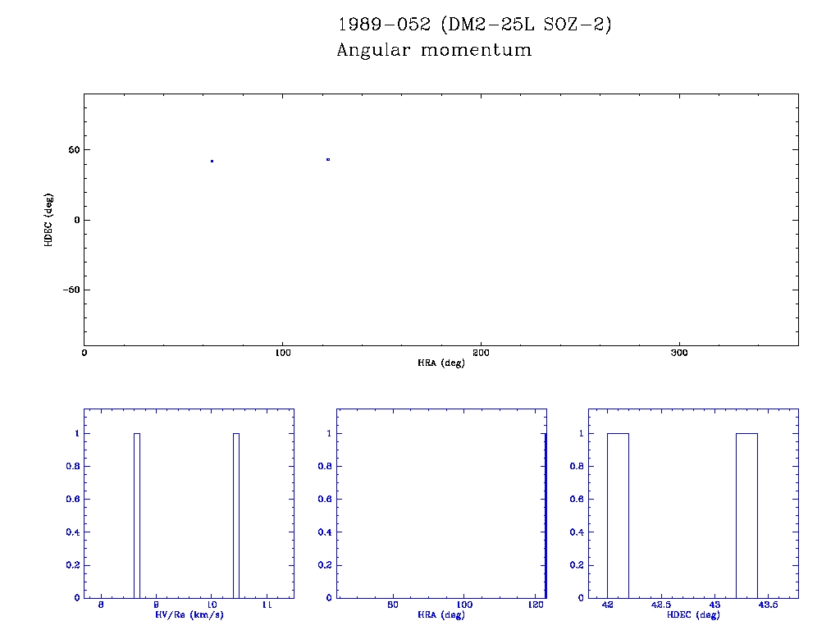Viewport: 840px width, 630px height.
Task: Click the plot title "1989-052 (DM2-25L SOZ-2)"
Action: click(474, 25)
